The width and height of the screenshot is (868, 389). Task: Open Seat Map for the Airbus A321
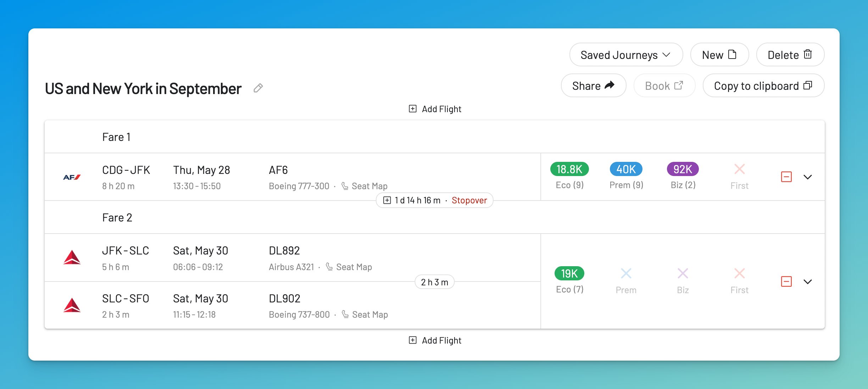pos(354,267)
